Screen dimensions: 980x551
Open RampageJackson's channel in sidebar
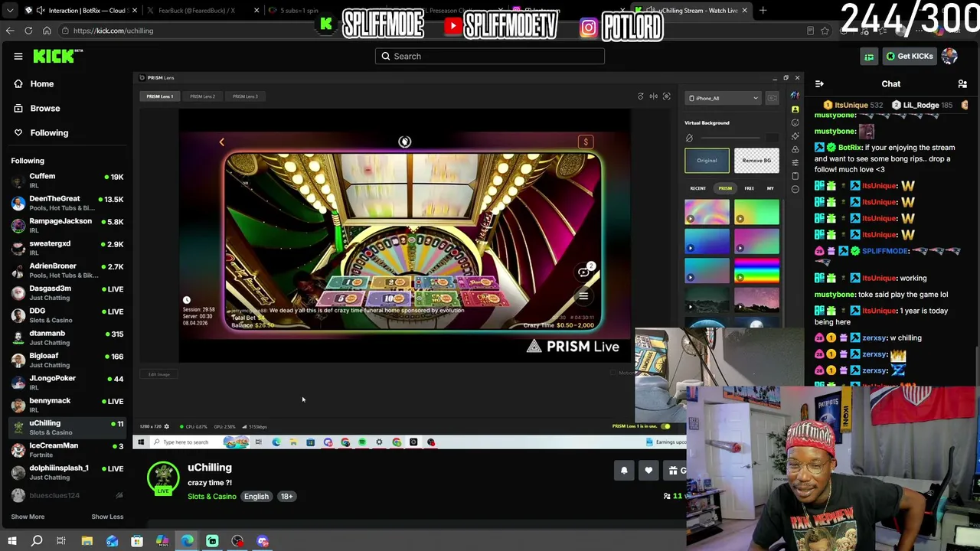(x=67, y=225)
